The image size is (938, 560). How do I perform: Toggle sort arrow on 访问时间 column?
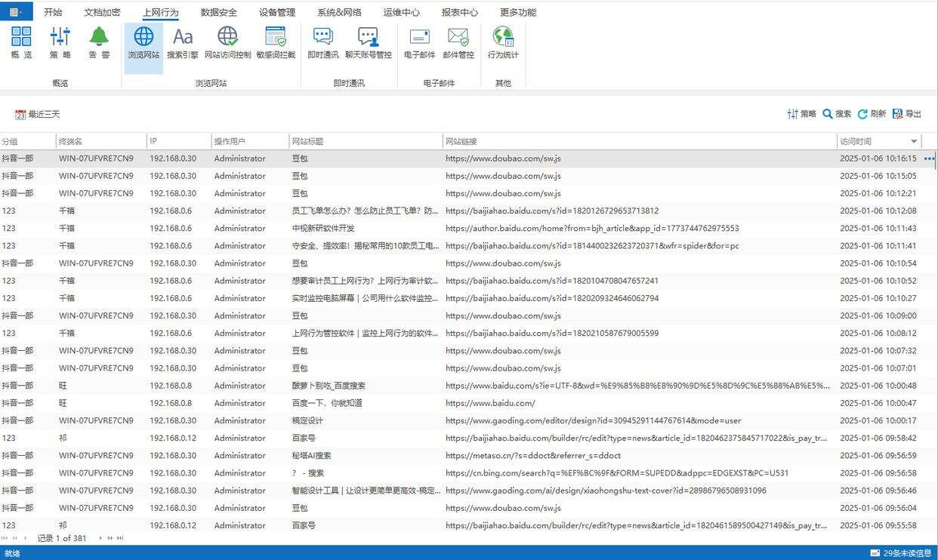[914, 142]
